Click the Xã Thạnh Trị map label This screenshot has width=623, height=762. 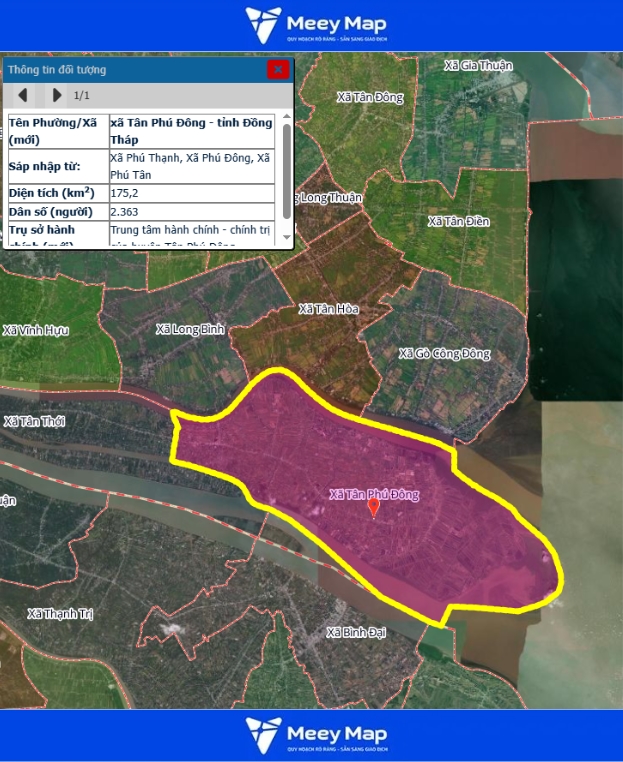60,613
